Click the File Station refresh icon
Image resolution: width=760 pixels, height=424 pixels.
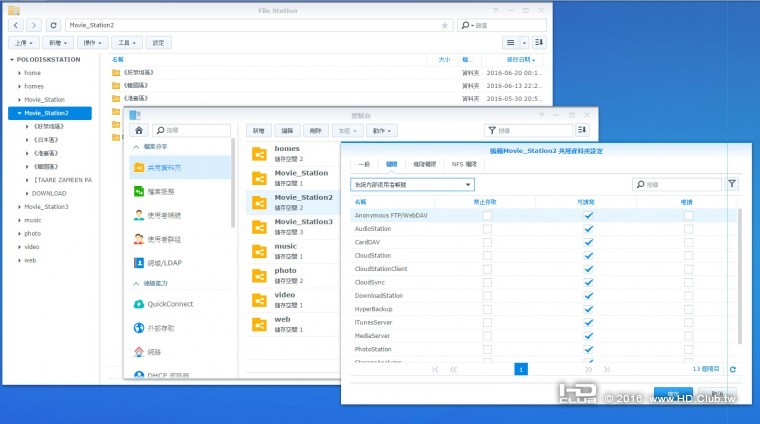(53, 24)
